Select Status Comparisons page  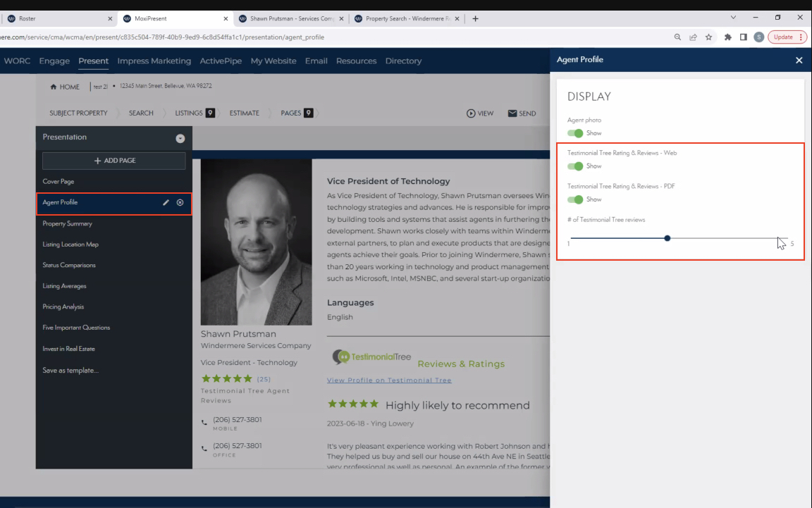pos(69,265)
